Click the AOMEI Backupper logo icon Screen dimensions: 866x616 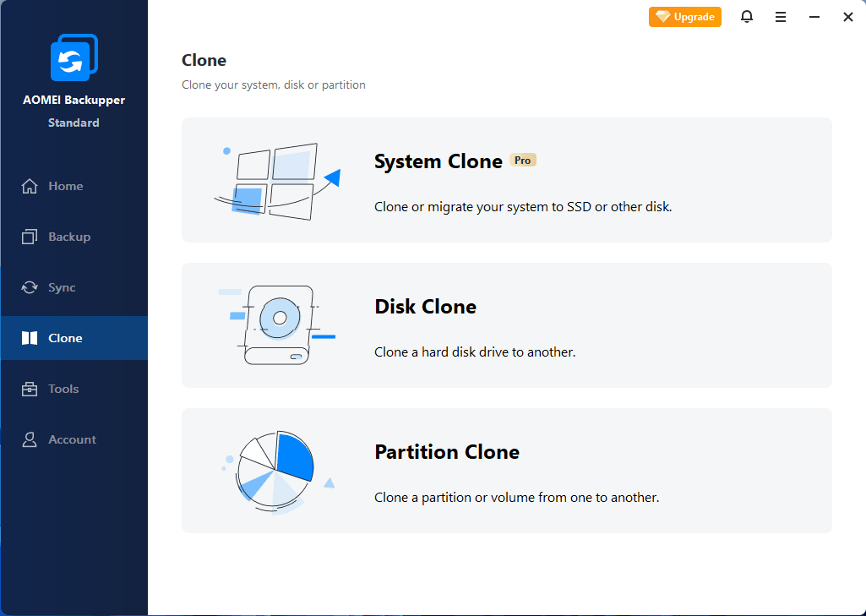(x=74, y=57)
